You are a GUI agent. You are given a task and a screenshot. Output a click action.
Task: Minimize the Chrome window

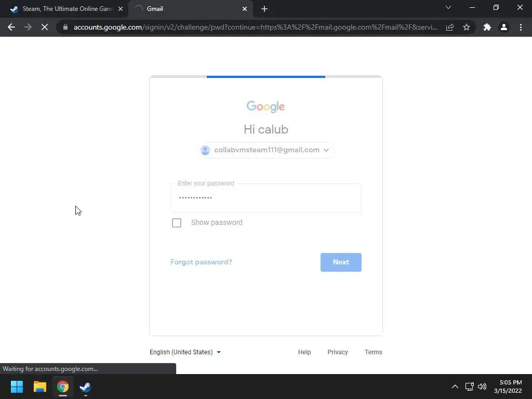472,7
